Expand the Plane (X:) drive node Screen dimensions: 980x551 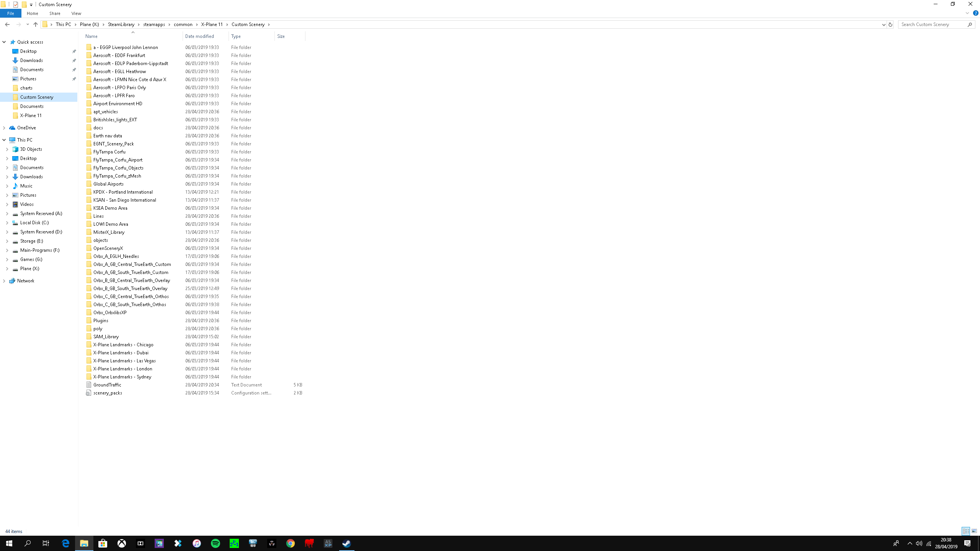click(x=7, y=269)
